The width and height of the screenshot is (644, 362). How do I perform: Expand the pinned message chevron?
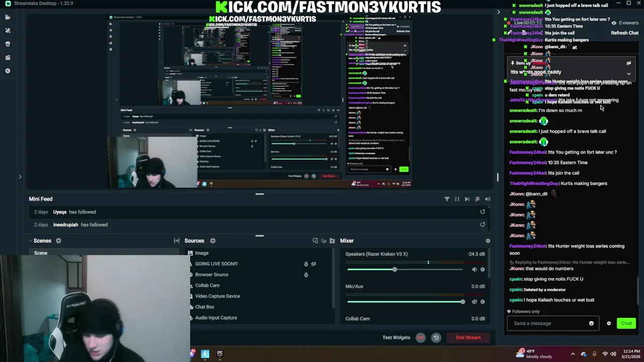pyautogui.click(x=628, y=74)
